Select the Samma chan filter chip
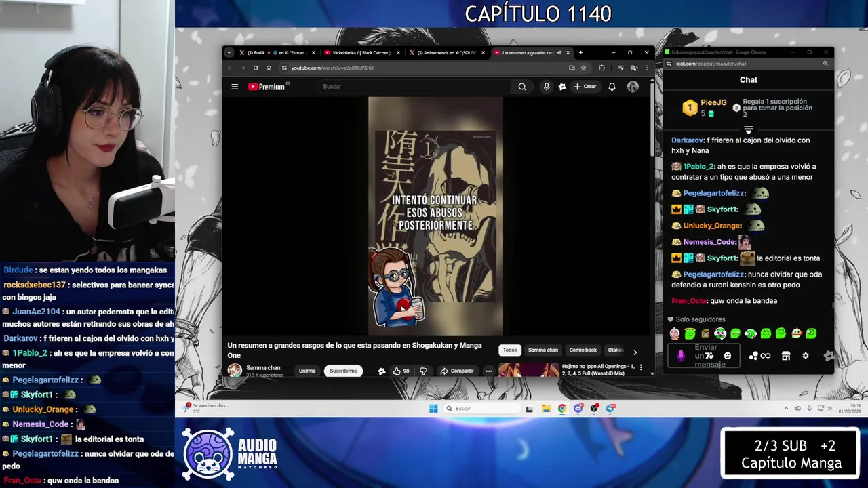This screenshot has height=488, width=868. 543,350
